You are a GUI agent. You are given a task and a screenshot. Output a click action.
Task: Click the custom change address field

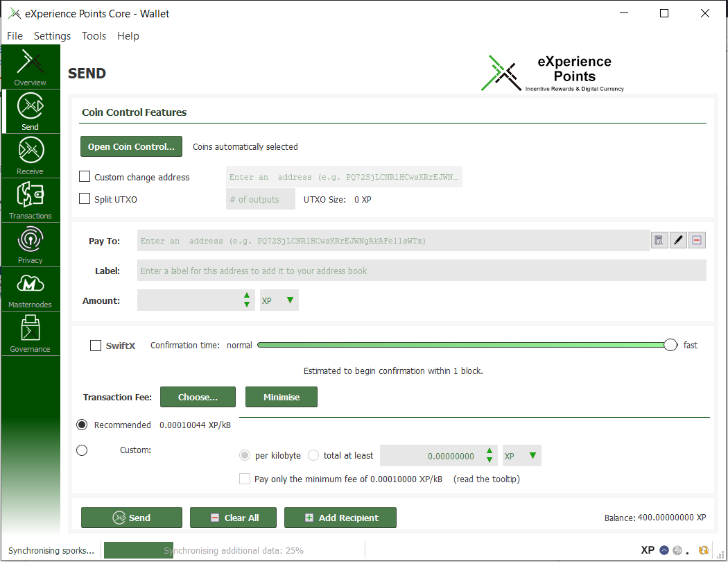point(344,176)
